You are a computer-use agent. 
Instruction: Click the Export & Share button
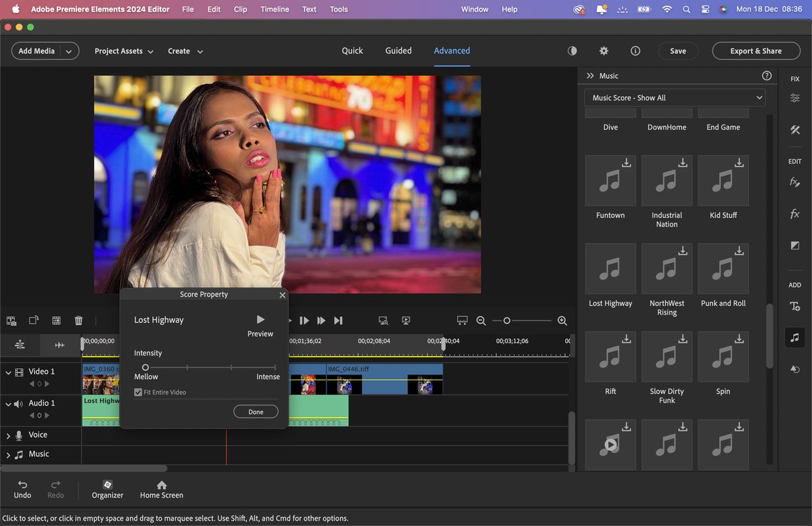pyautogui.click(x=756, y=51)
